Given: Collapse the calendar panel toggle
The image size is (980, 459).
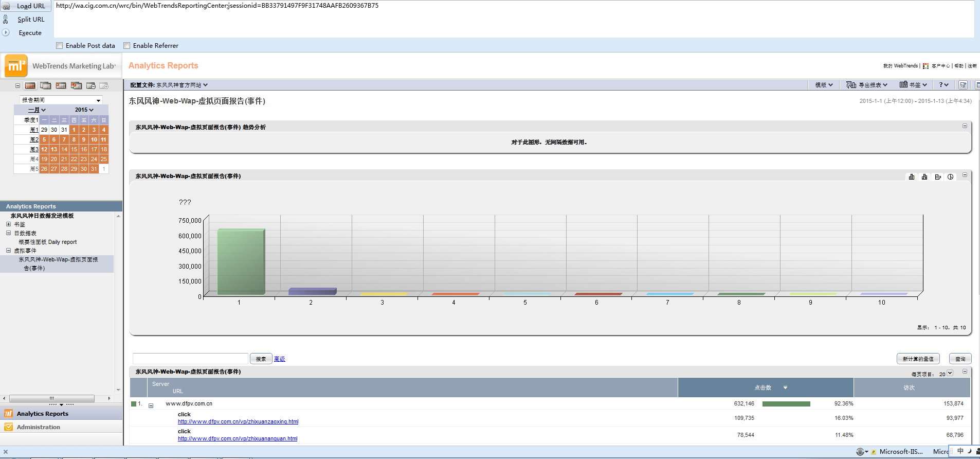Looking at the screenshot, I should click(x=17, y=85).
